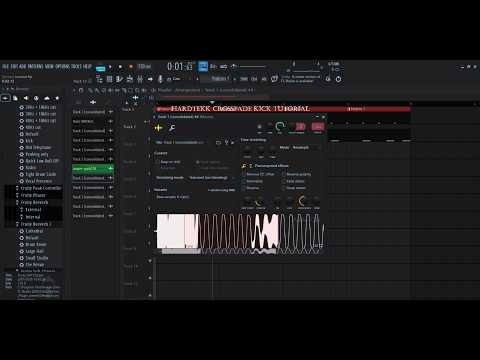The image size is (480, 360).
Task: Select the green highlighted item in picker
Action: tap(93, 169)
